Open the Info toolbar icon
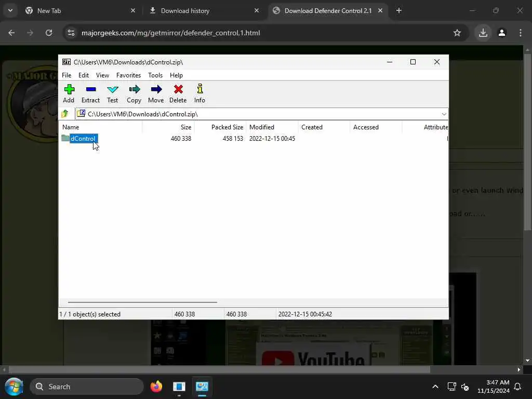This screenshot has height=399, width=532. (199, 94)
